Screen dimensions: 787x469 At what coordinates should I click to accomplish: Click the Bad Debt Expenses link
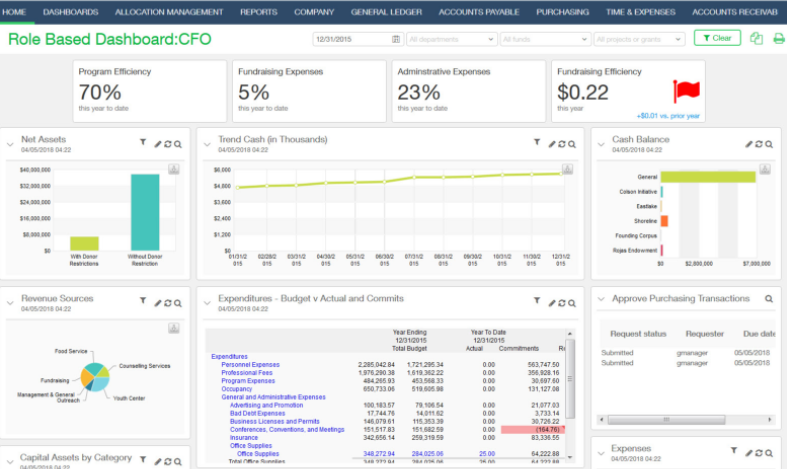point(257,413)
